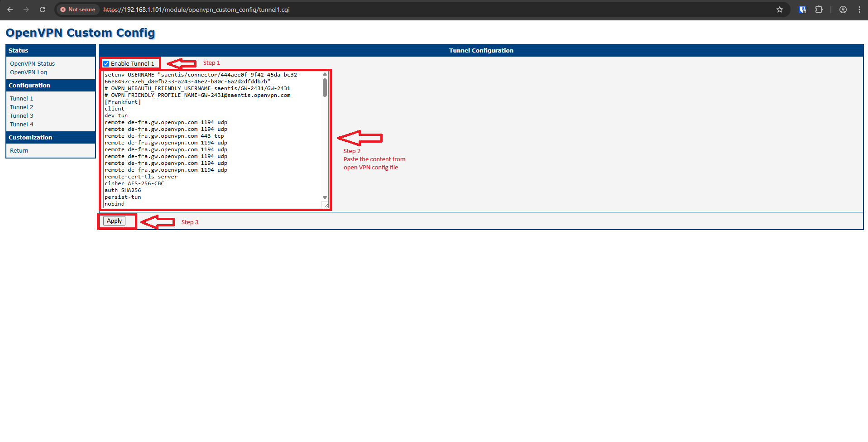This screenshot has height=442, width=868.
Task: Open the Extensions puzzle icon
Action: [x=819, y=10]
